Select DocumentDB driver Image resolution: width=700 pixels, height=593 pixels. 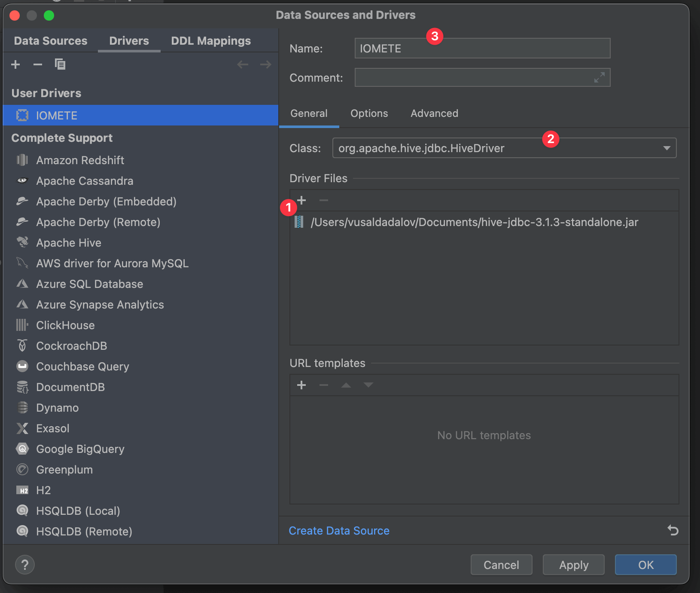[140, 387]
